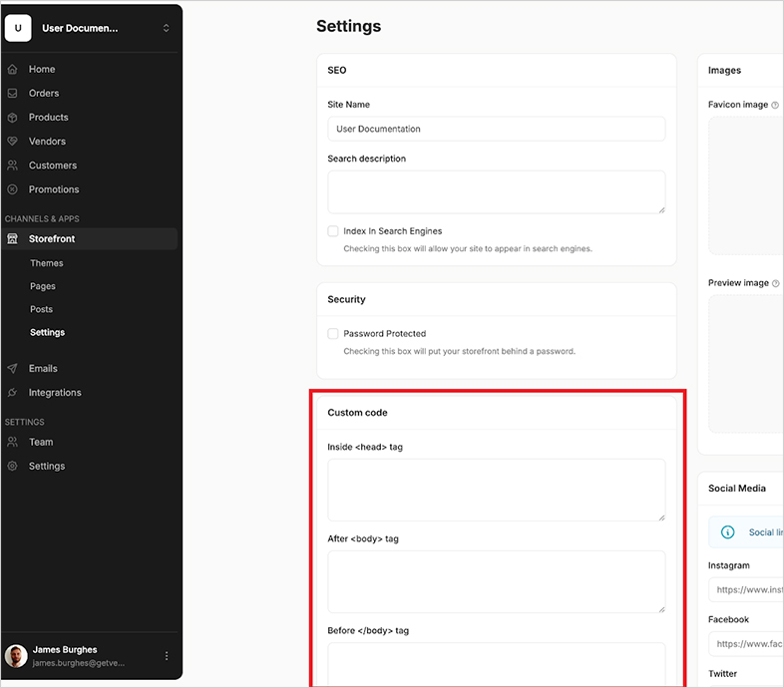Click the Integrations plug icon
784x688 pixels.
coord(13,393)
